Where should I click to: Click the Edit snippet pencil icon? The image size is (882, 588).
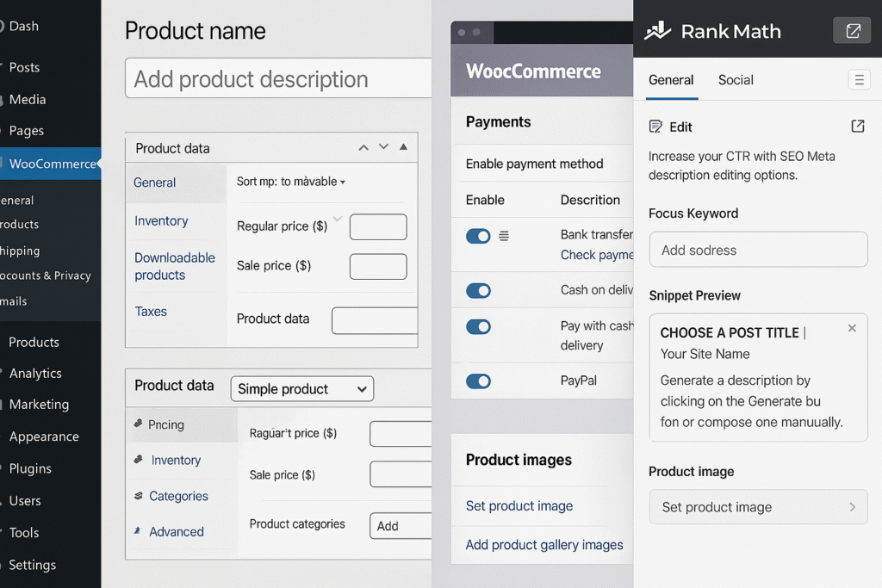tap(655, 127)
